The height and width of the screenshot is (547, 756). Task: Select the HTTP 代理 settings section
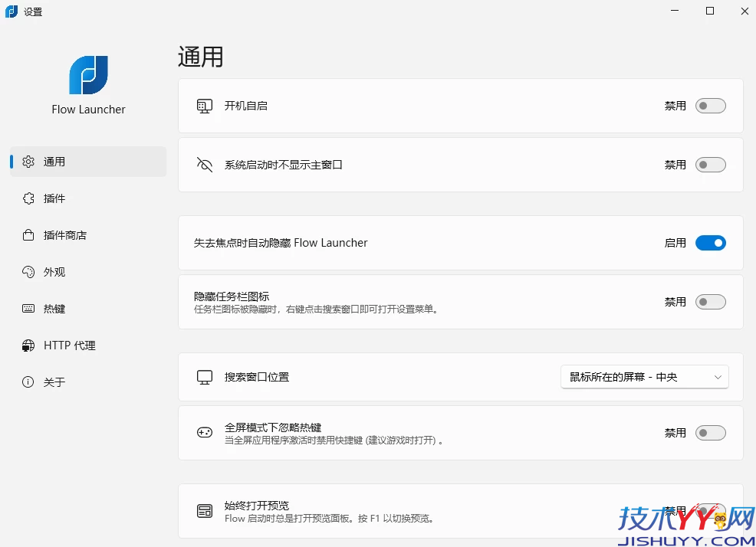pos(67,346)
